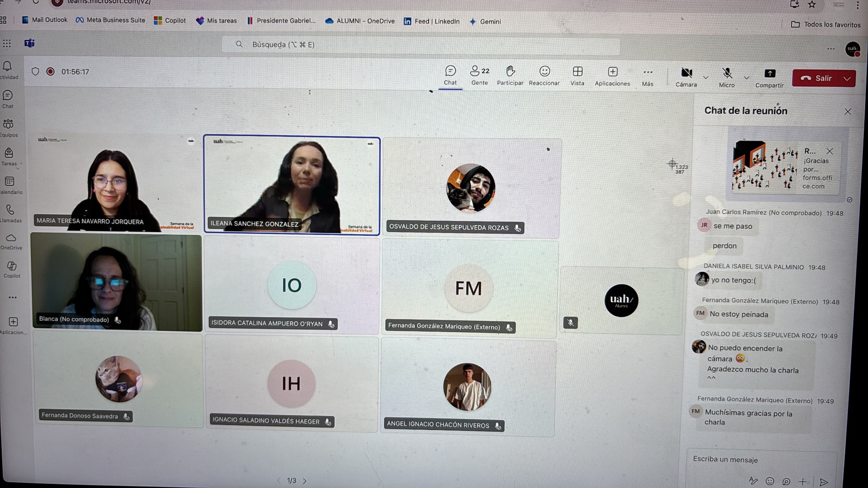Expand camera options dropdown arrow
868x488 pixels.
coord(706,77)
